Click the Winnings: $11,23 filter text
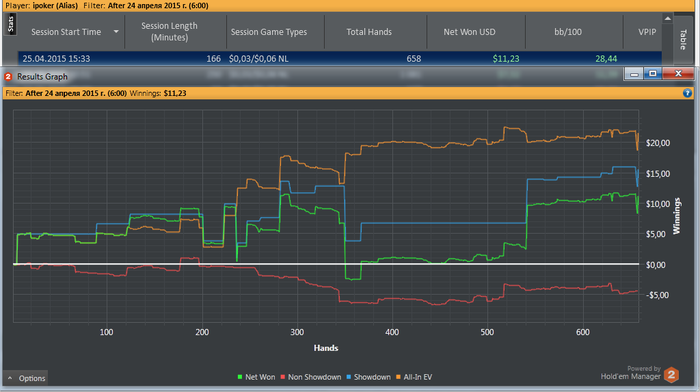The image size is (700, 392). click(158, 93)
